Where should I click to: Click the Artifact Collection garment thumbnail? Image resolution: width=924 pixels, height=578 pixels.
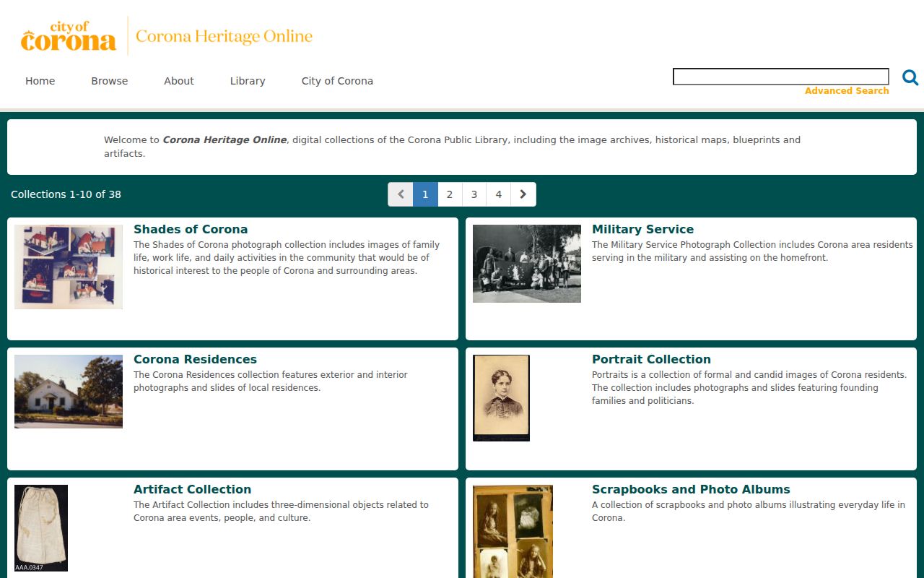point(41,528)
